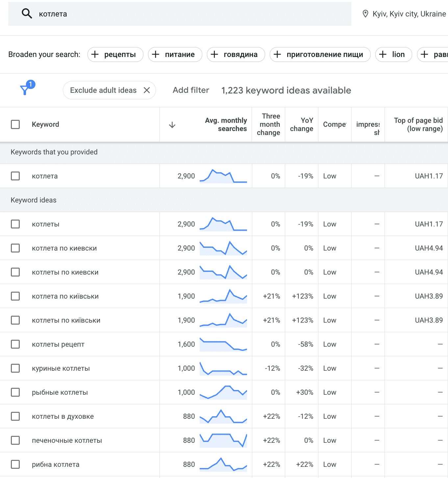Open the filter funnel icon
The height and width of the screenshot is (478, 448).
(x=25, y=90)
